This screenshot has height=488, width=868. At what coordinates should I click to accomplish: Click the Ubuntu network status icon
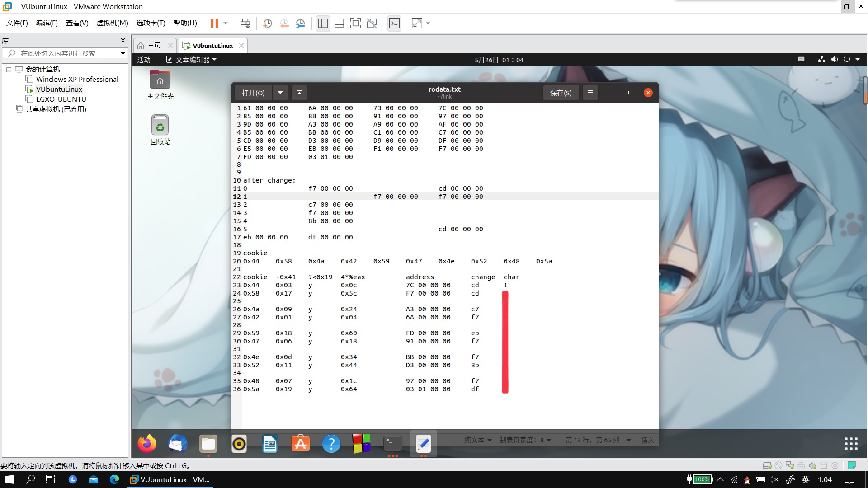pyautogui.click(x=821, y=59)
